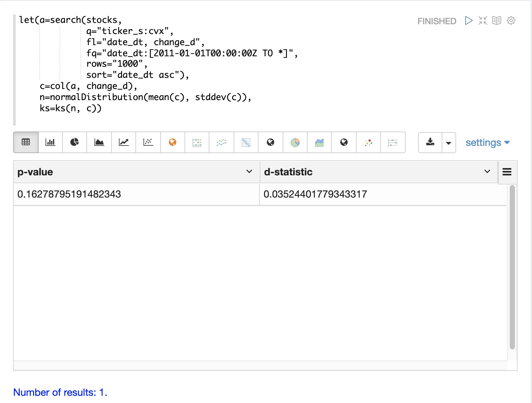The image size is (532, 403).
Task: Pick the orange globe map visualization
Action: click(173, 142)
